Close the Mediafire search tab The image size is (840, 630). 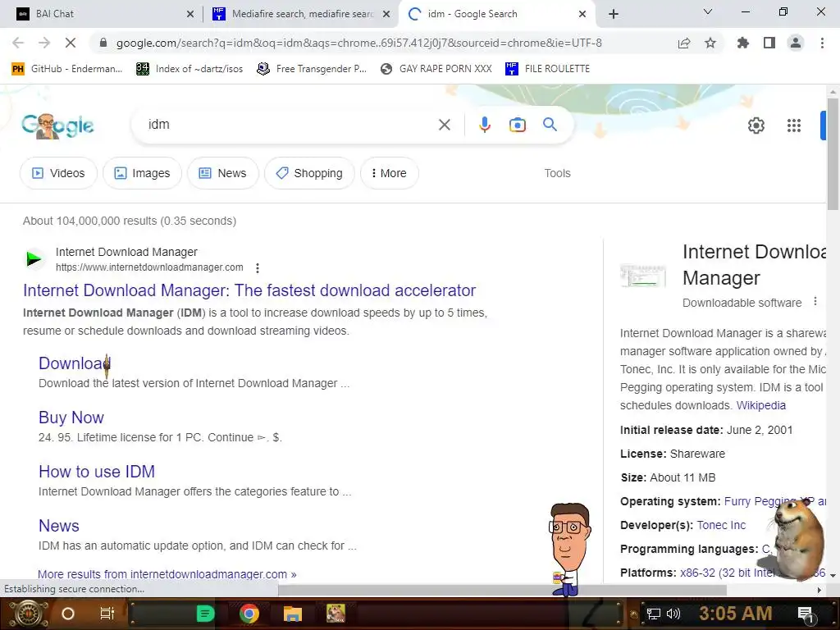coord(386,14)
